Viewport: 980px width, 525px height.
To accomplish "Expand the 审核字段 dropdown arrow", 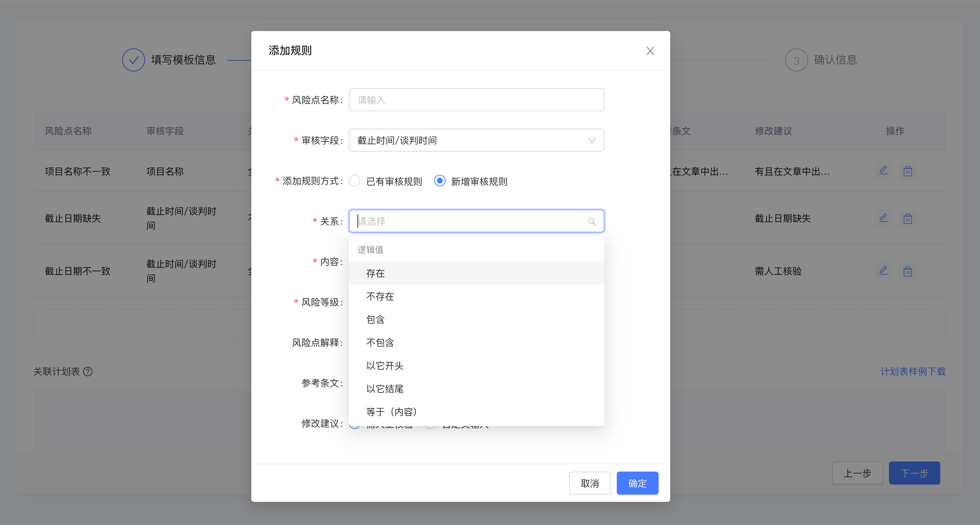I will coord(591,140).
